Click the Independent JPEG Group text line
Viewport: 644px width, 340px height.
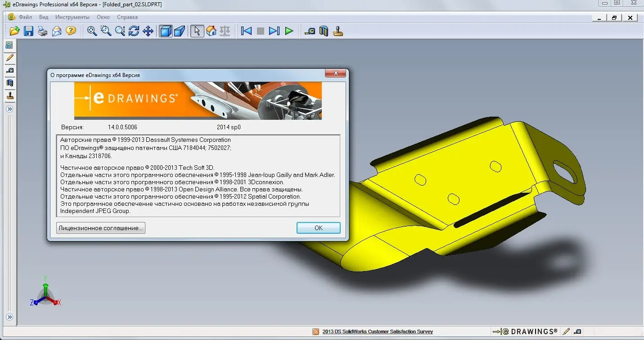click(x=95, y=211)
